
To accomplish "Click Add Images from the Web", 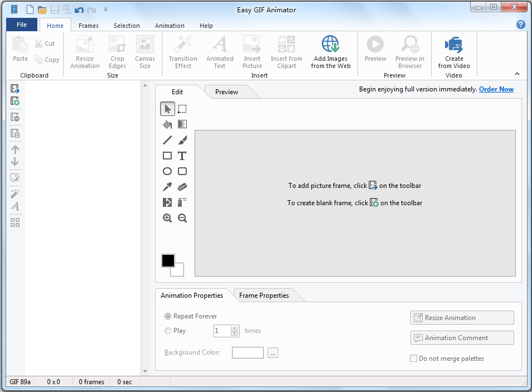I will click(x=331, y=52).
